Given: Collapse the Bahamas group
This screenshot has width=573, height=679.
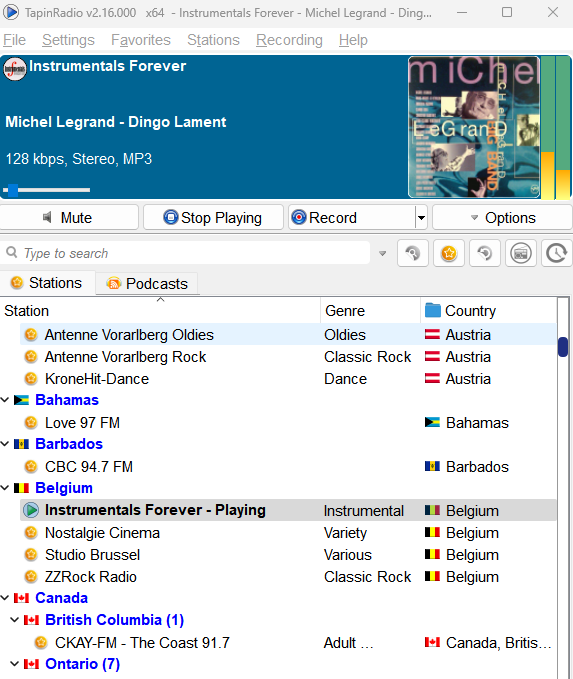Looking at the screenshot, I should [x=5, y=400].
